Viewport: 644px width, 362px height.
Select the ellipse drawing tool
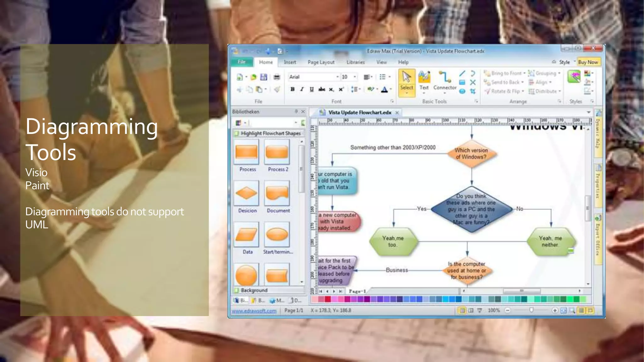pyautogui.click(x=462, y=91)
